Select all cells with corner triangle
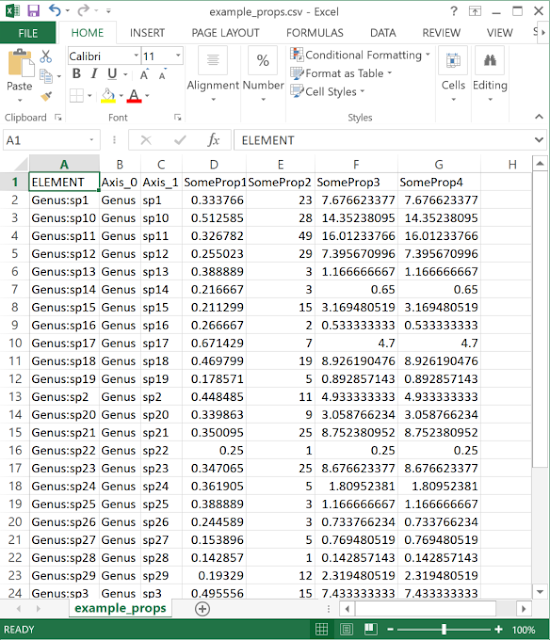The image size is (550, 640). (20, 164)
